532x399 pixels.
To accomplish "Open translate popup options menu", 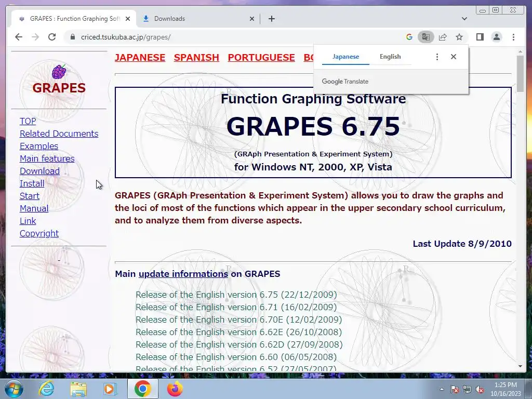I will tap(437, 57).
